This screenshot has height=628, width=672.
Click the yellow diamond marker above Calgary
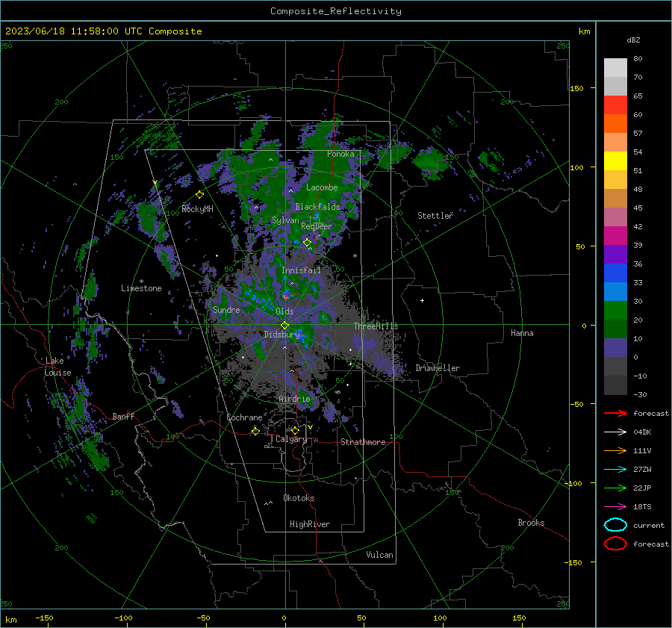(x=295, y=430)
